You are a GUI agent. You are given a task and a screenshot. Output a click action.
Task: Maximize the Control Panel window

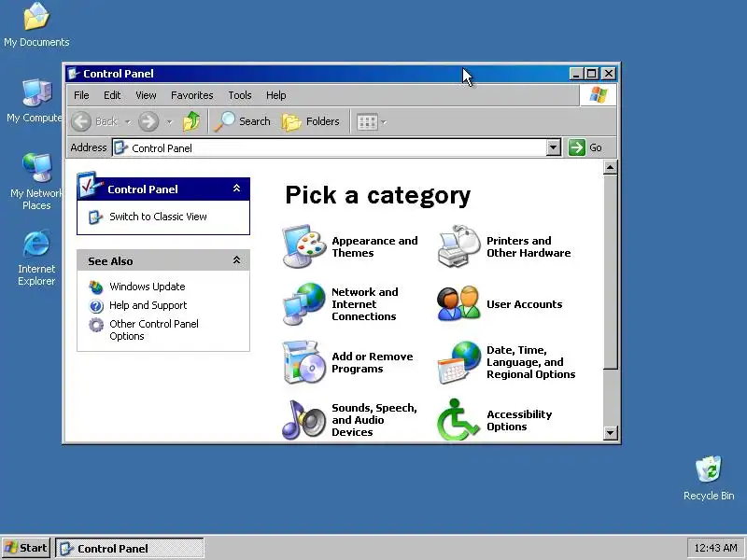click(591, 74)
